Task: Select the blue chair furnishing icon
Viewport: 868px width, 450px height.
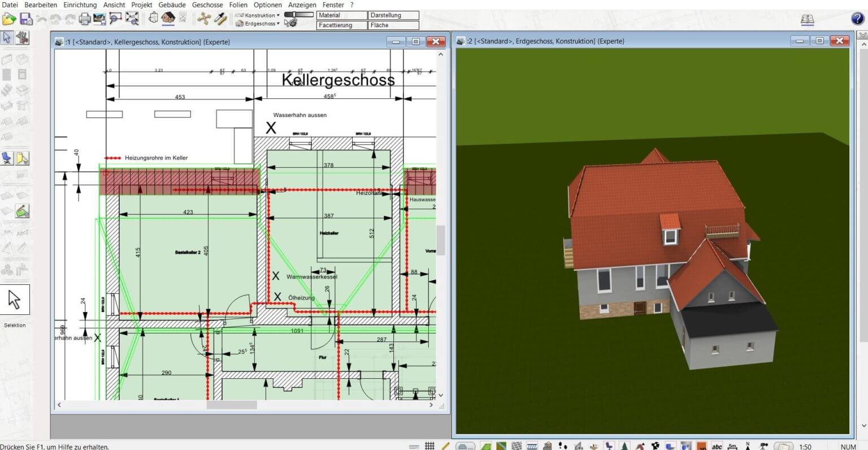Action: click(7, 158)
